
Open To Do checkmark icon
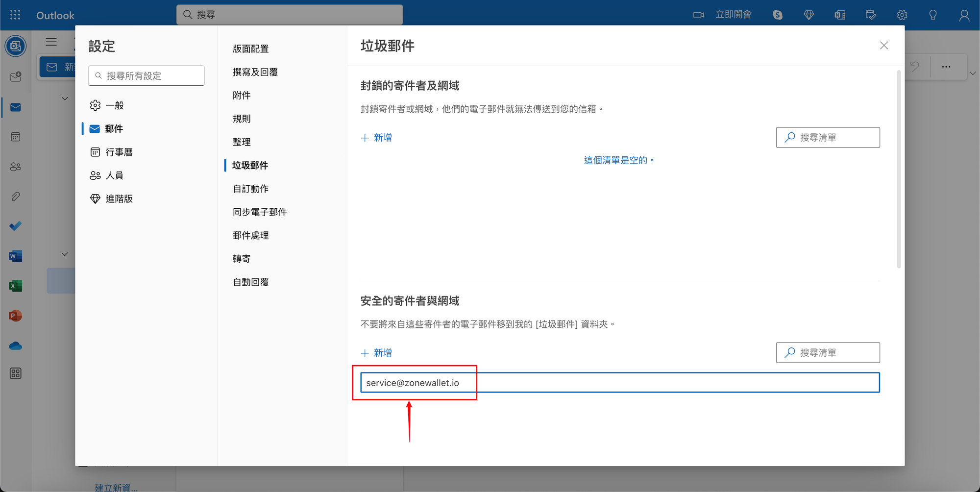coord(16,226)
